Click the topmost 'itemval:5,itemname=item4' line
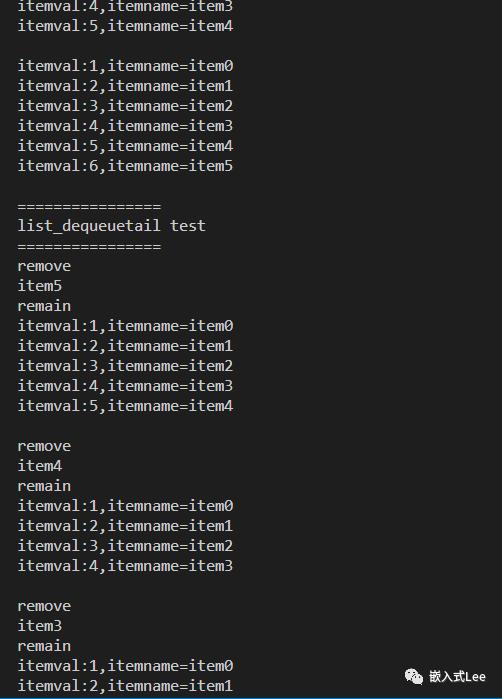502x699 pixels. [125, 26]
